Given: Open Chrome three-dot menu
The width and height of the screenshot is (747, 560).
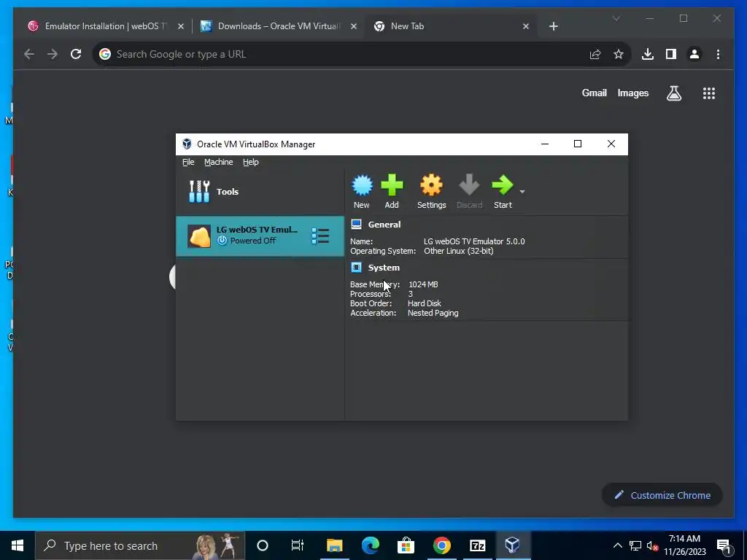Looking at the screenshot, I should [x=718, y=54].
